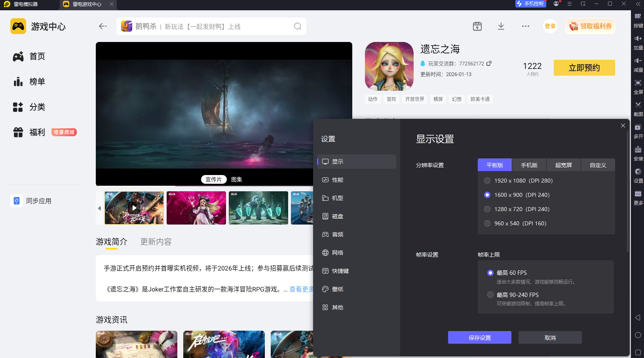Toggle 全屏 fullscreen from the right sidebar

coord(638,86)
